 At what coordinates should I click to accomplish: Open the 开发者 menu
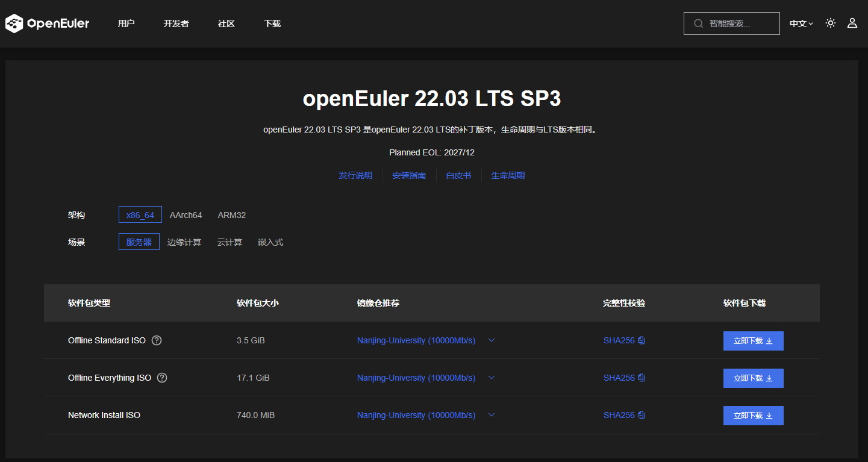tap(176, 23)
